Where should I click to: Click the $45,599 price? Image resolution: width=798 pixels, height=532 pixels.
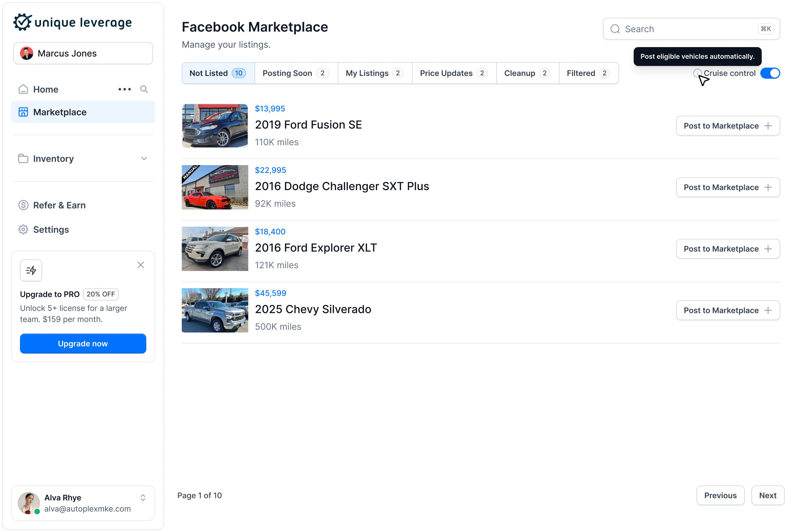270,293
